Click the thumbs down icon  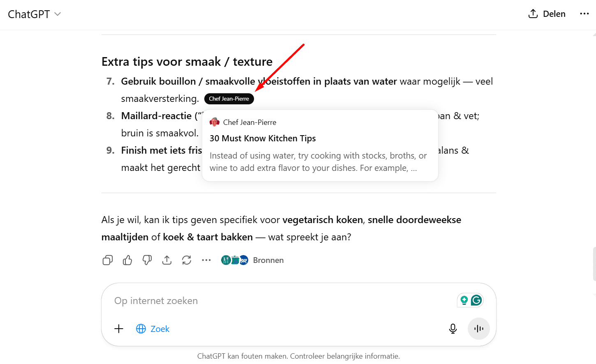point(147,260)
